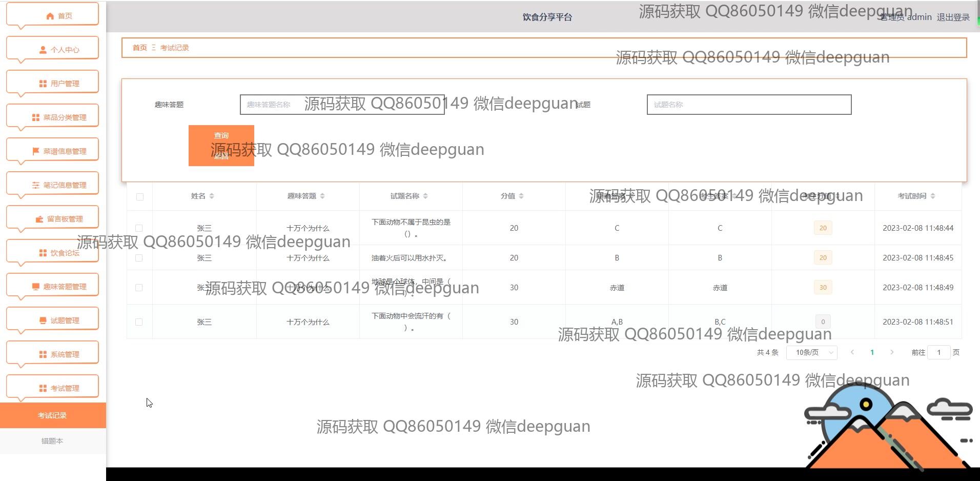
Task: Click the flag icon beside 菜谱信息管理
Action: [x=36, y=151]
